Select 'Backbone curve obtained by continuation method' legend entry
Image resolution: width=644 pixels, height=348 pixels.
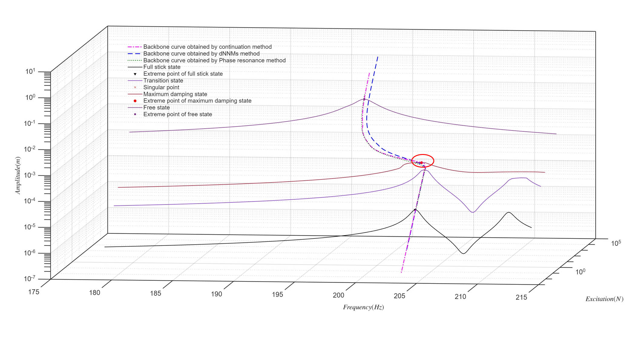[x=207, y=47]
